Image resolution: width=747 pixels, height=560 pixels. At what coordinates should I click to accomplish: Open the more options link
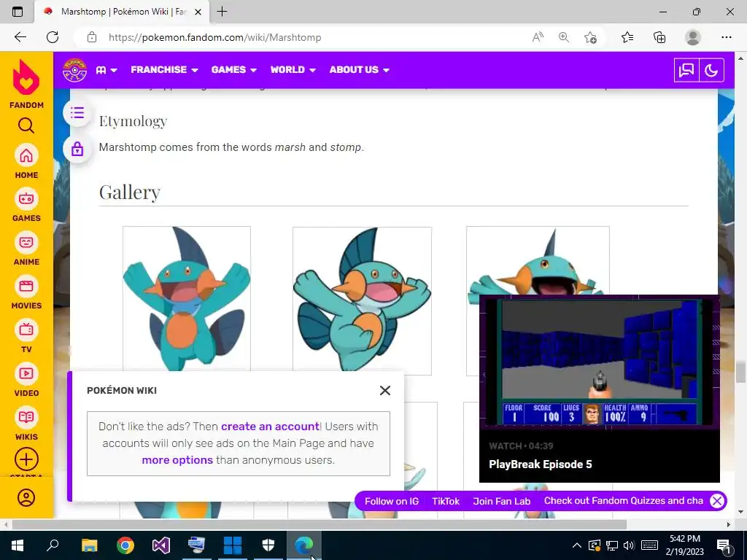pos(177,460)
